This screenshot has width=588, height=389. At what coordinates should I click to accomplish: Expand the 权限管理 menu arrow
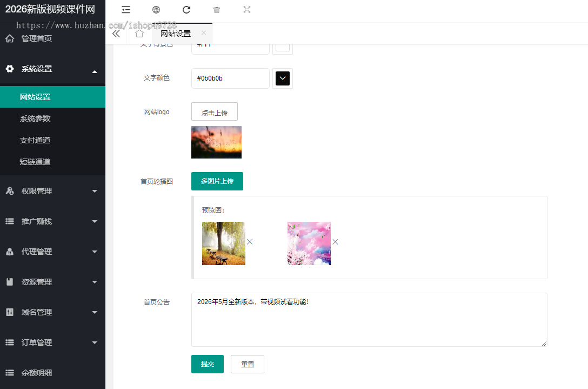coord(95,191)
